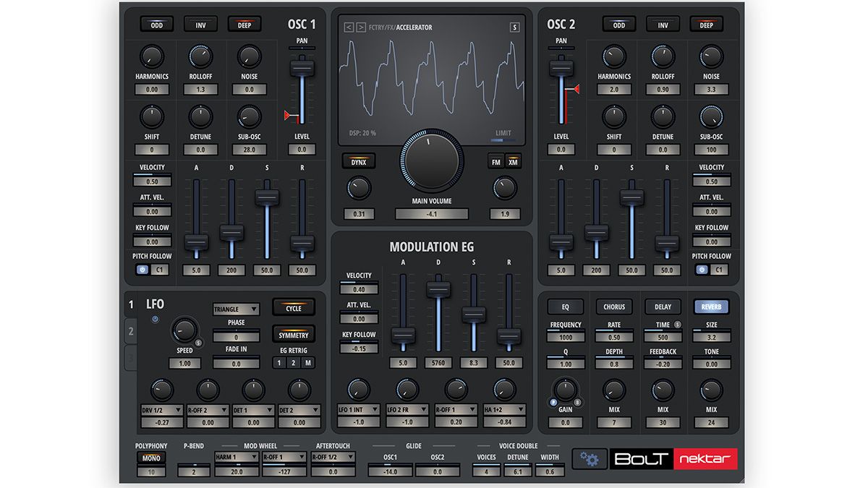This screenshot has width=868, height=488.
Task: Toggle OSC 1 DEEP button
Action: (x=244, y=25)
